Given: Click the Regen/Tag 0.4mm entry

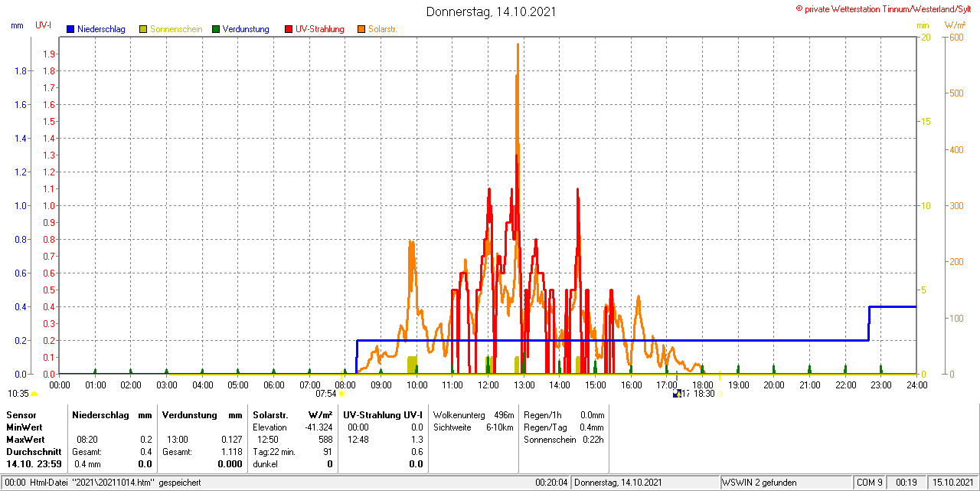Looking at the screenshot, I should coord(564,427).
